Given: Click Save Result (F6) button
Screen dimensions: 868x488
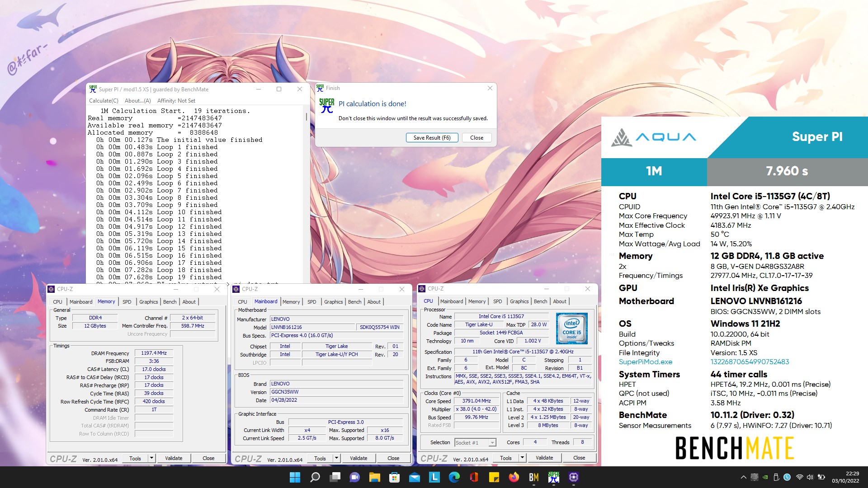Looking at the screenshot, I should [432, 138].
